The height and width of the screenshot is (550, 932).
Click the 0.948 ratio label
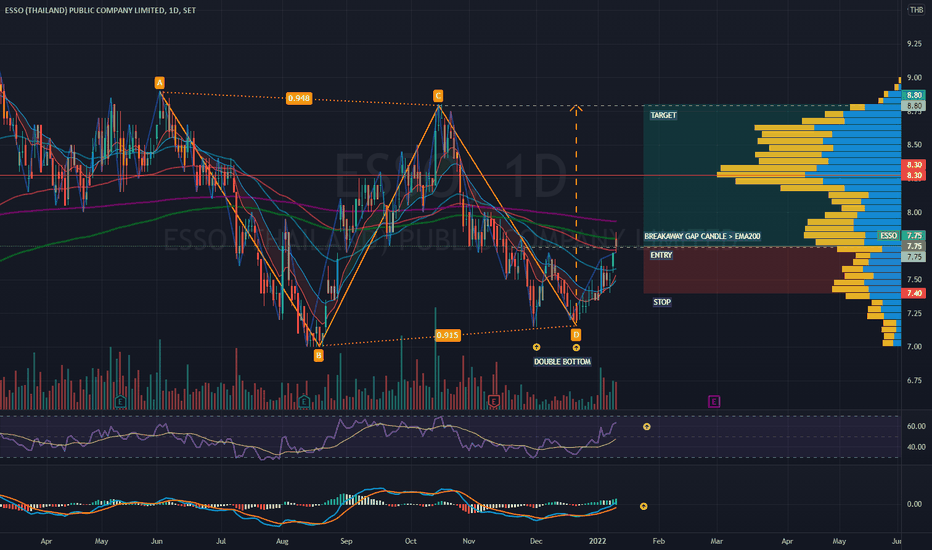click(x=298, y=98)
